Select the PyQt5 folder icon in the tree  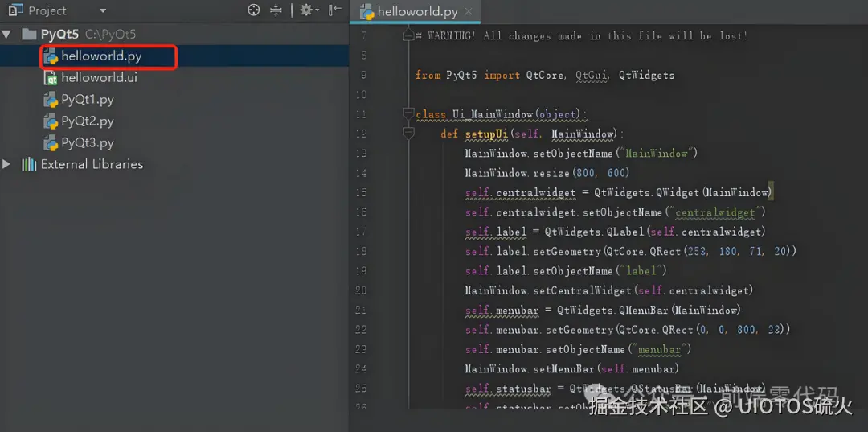29,35
